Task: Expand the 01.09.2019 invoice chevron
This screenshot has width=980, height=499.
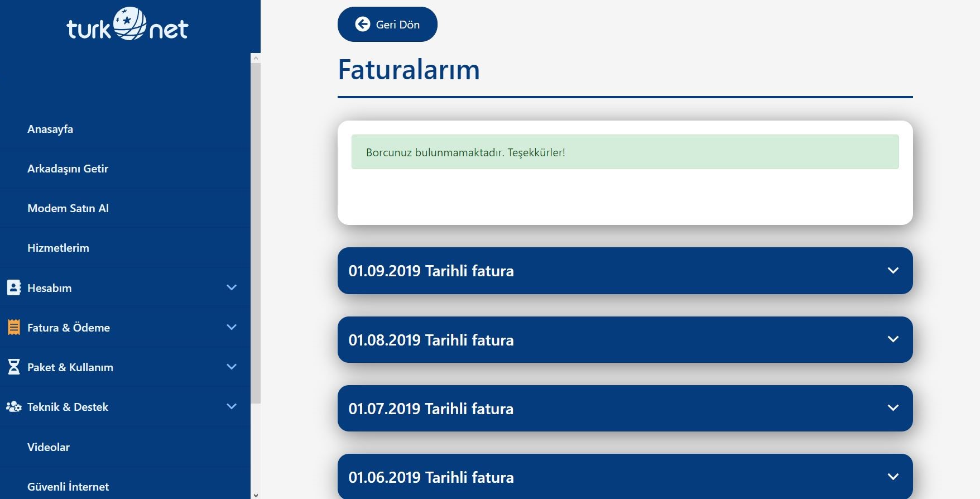Action: coord(893,270)
